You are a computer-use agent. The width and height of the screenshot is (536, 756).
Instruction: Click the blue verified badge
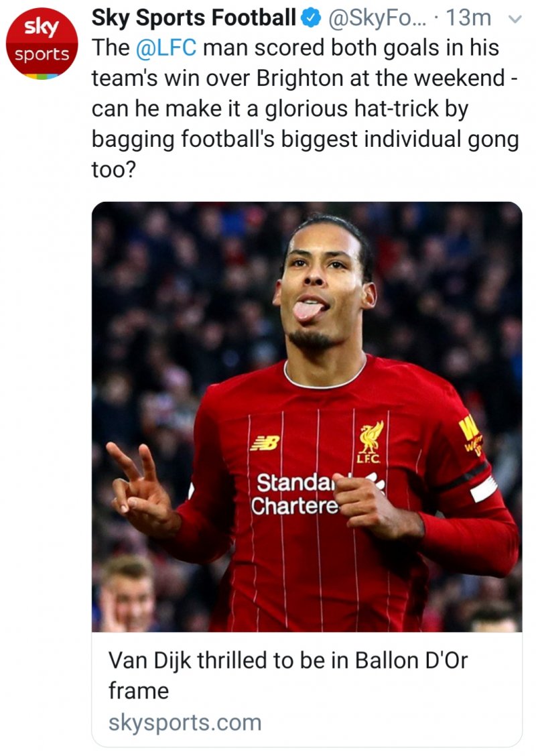[x=312, y=18]
